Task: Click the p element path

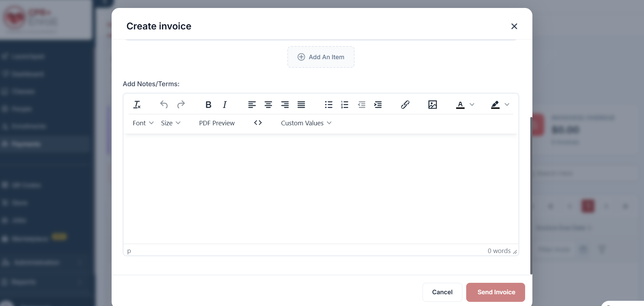Action: pos(129,251)
